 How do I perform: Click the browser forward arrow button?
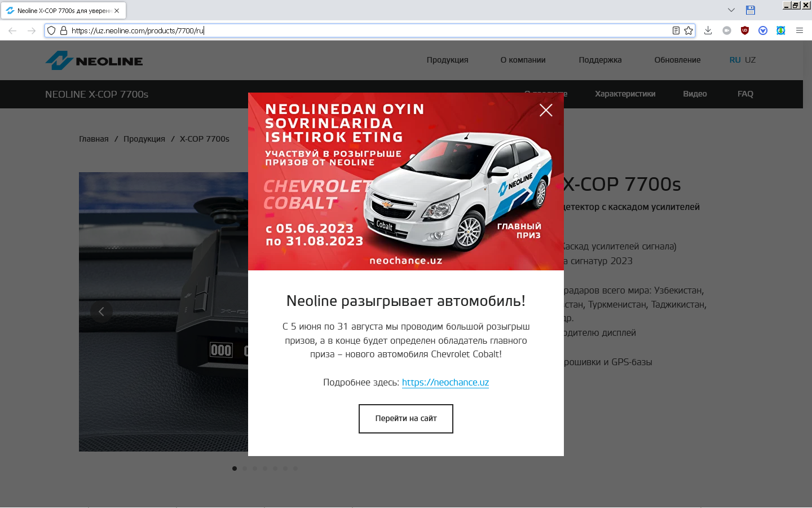[32, 30]
